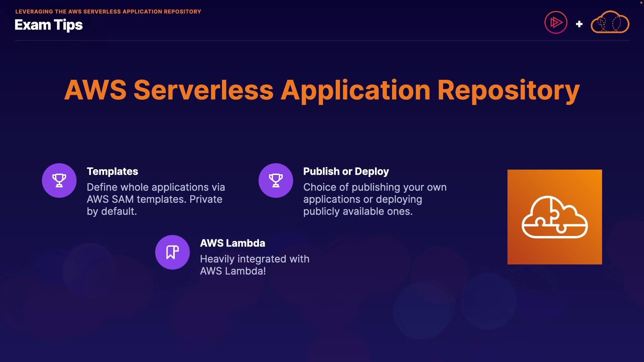Click the Templates heading
This screenshot has height=362, width=644.
click(x=112, y=171)
